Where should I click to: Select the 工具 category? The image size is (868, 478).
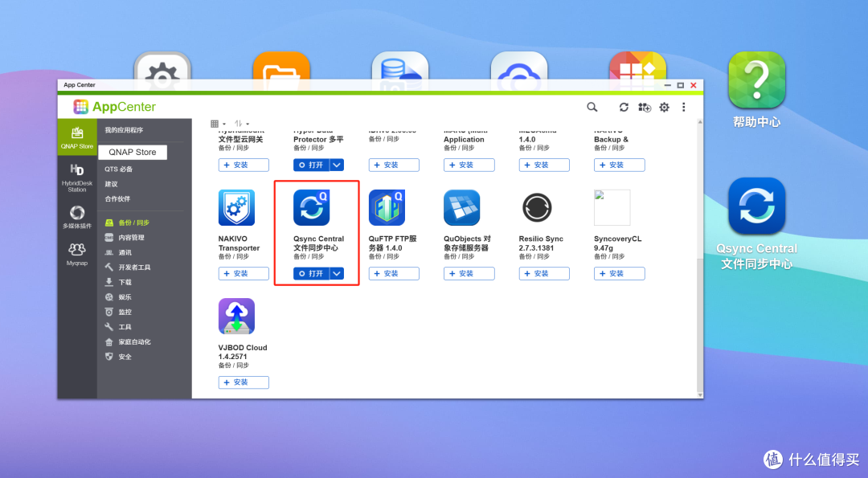tap(118, 327)
